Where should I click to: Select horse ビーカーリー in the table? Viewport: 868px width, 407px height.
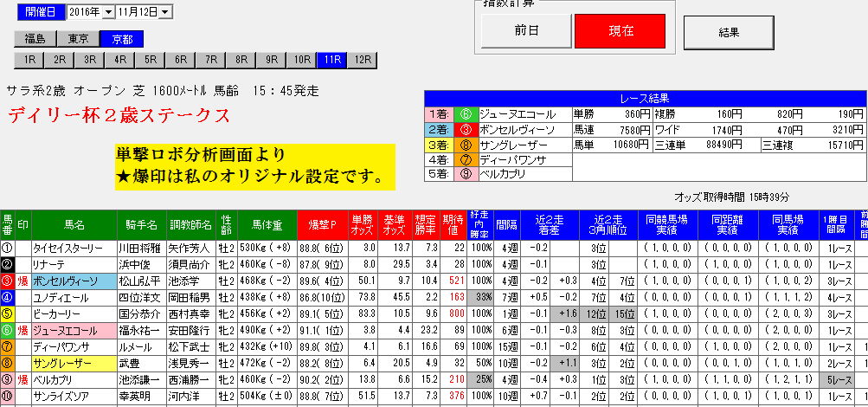coord(74,314)
